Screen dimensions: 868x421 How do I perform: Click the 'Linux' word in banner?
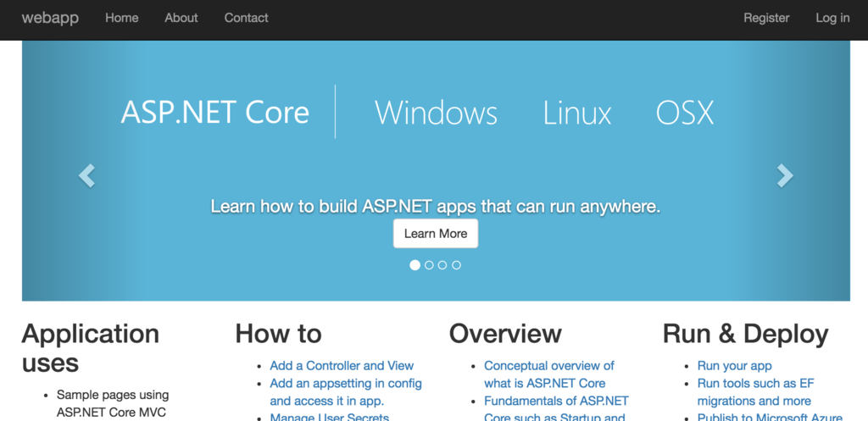click(x=576, y=113)
